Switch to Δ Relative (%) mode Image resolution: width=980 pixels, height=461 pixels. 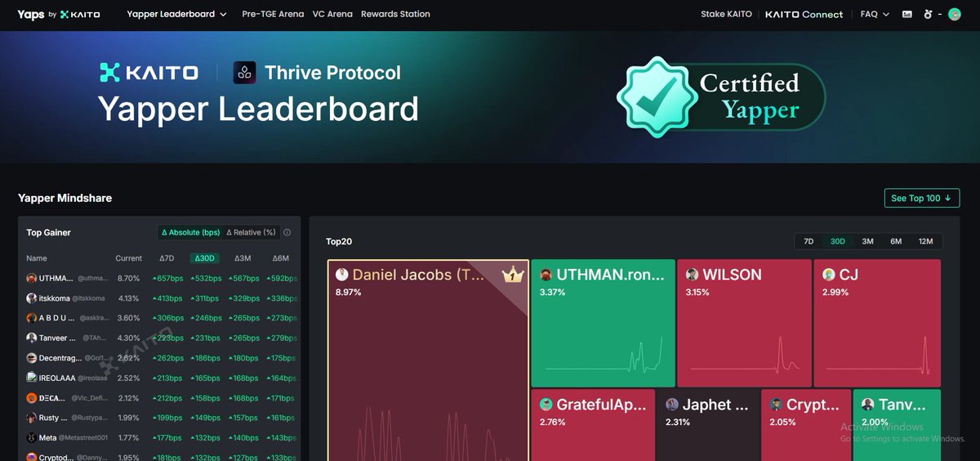click(252, 232)
